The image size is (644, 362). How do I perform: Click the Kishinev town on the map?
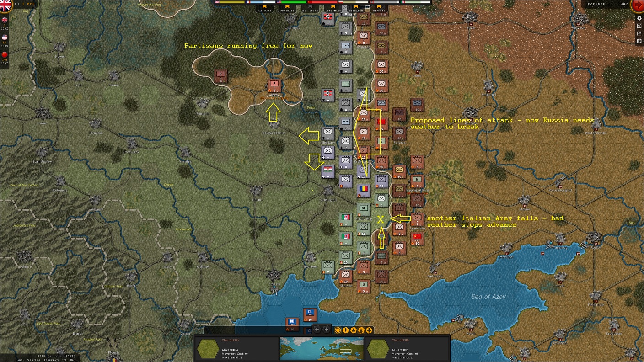pyautogui.click(x=203, y=257)
